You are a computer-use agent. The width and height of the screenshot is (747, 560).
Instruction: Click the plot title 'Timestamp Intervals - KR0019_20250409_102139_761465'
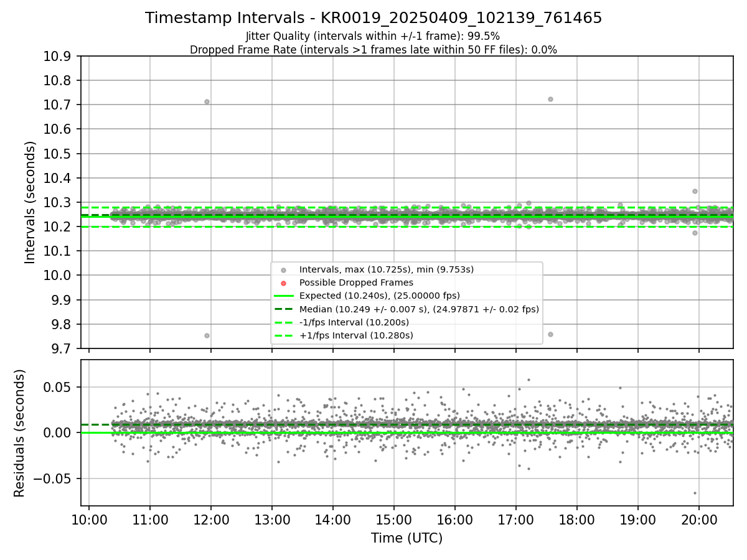point(374,18)
